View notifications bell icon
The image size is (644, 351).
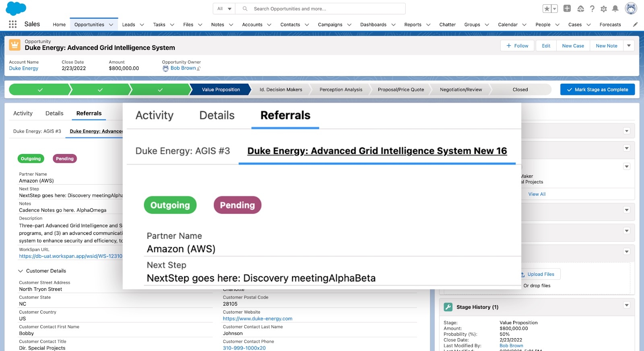(x=615, y=9)
